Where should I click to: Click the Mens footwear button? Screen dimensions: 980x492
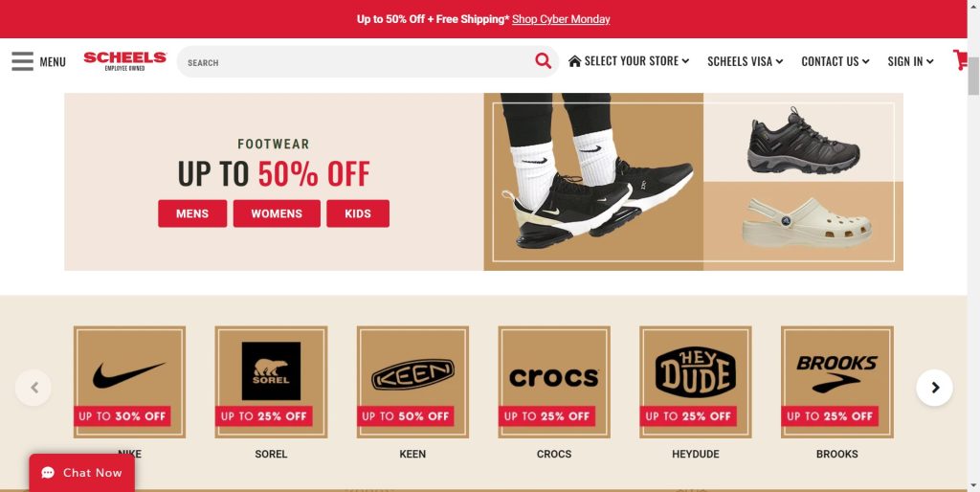pyautogui.click(x=192, y=213)
